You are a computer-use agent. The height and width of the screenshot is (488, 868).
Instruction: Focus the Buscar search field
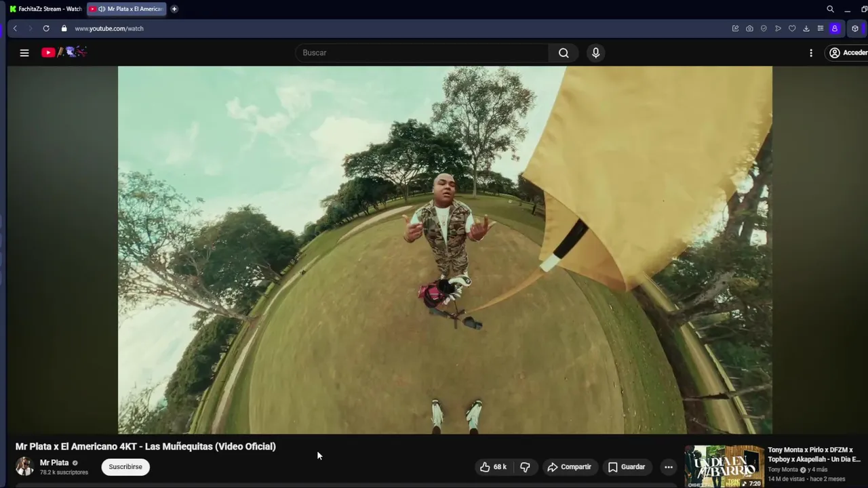[x=422, y=53]
